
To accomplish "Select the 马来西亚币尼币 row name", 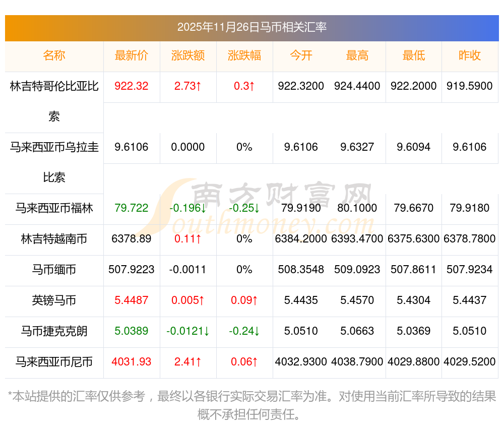I will pos(54,362).
